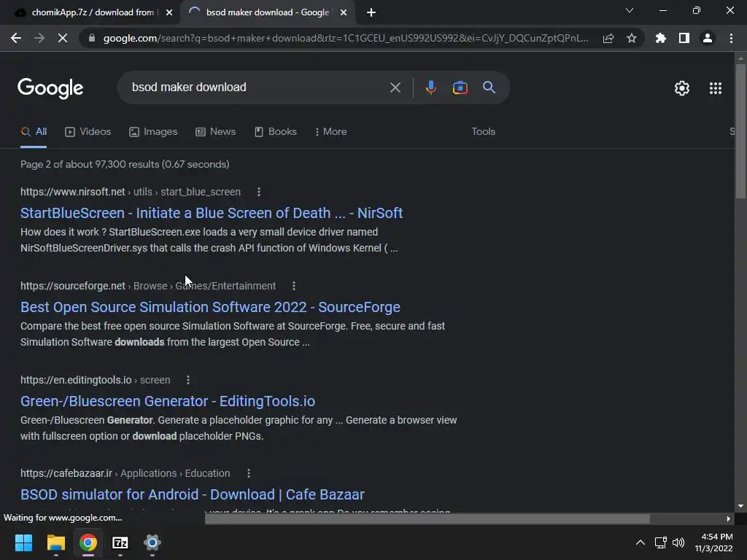
Task: Click the scroll right arrow
Action: coord(729,518)
